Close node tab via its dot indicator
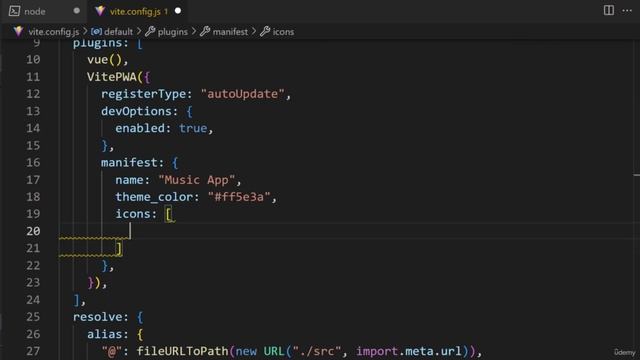 (76, 11)
